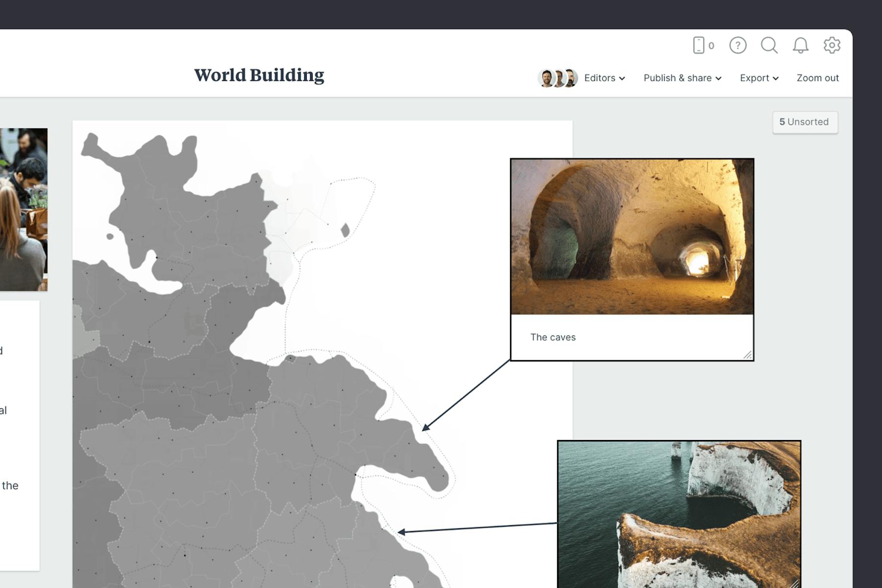Select The caves image card
This screenshot has height=588, width=882.
632,235
